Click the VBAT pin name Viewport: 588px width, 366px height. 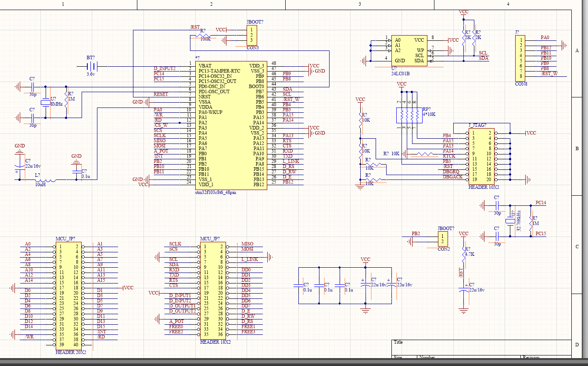(204, 65)
